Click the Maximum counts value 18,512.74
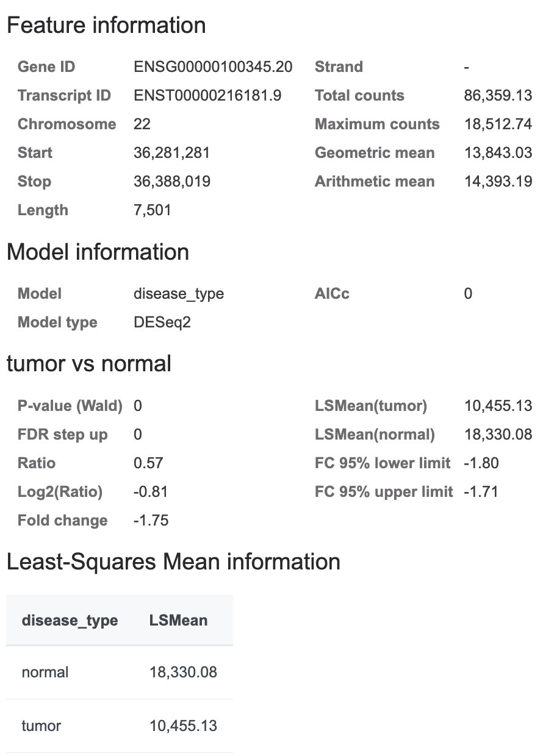543x756 pixels. click(498, 124)
